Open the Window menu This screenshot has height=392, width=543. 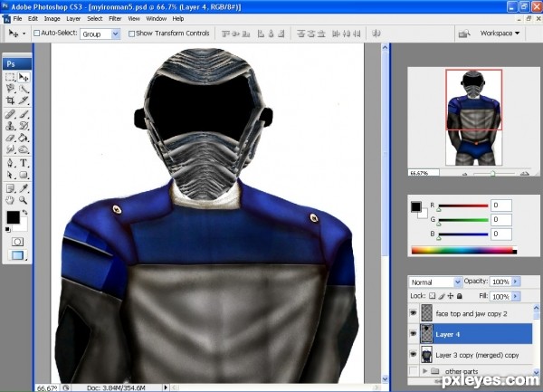click(157, 19)
